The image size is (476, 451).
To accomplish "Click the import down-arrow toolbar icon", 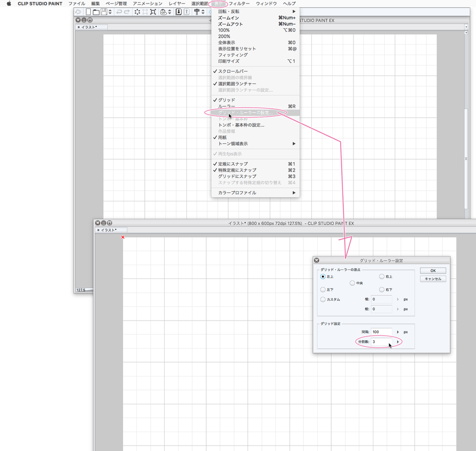I will 178,12.
